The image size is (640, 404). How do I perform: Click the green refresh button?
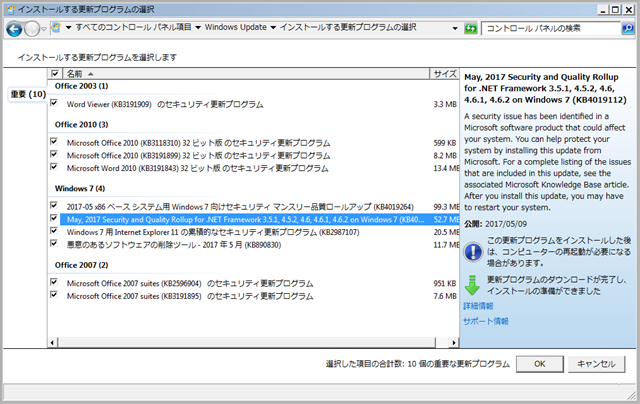(471, 28)
